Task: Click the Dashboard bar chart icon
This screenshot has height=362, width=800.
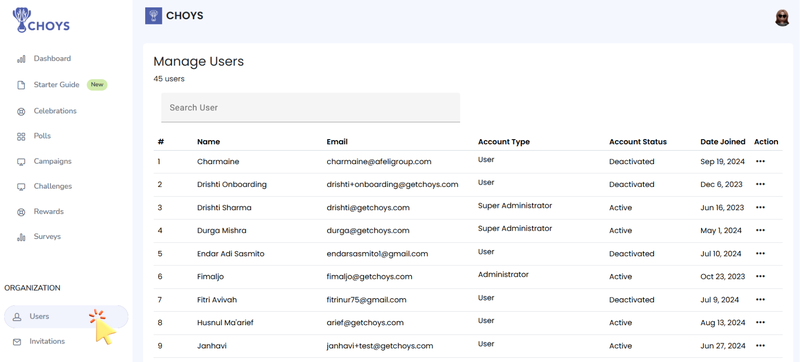Action: coord(21,59)
